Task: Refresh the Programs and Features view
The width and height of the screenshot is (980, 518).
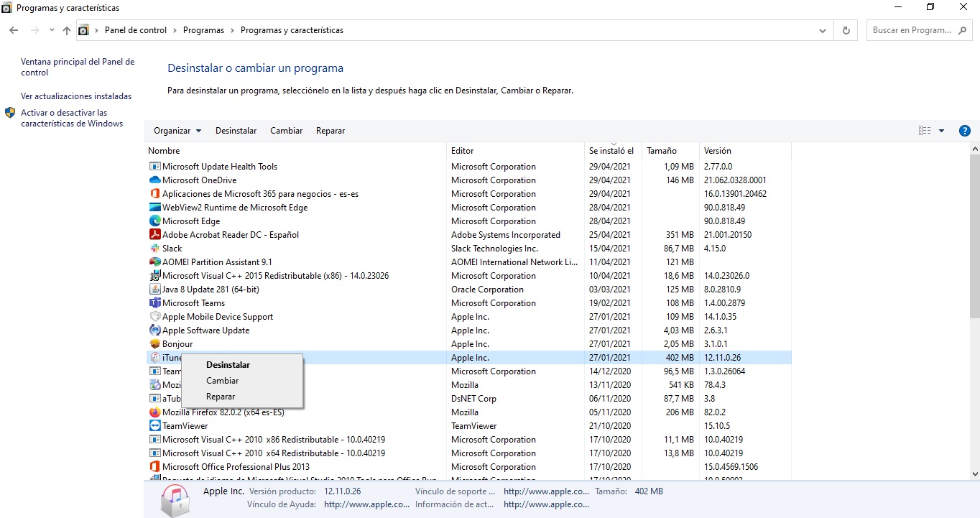Action: [x=846, y=30]
